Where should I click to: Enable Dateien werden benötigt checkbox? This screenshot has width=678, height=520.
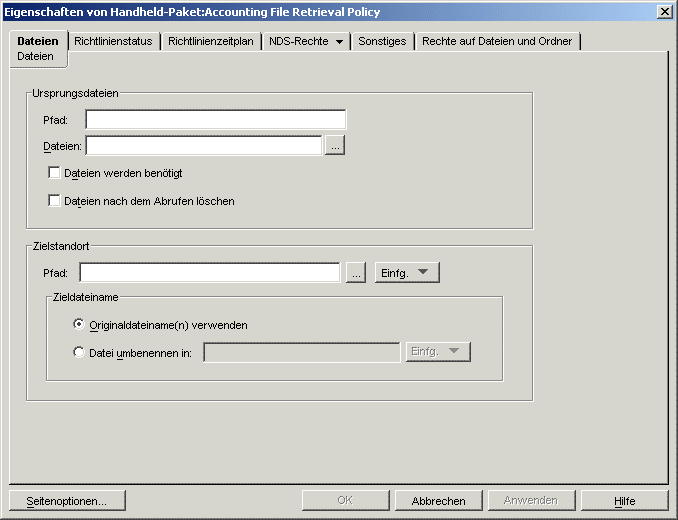(x=54, y=173)
